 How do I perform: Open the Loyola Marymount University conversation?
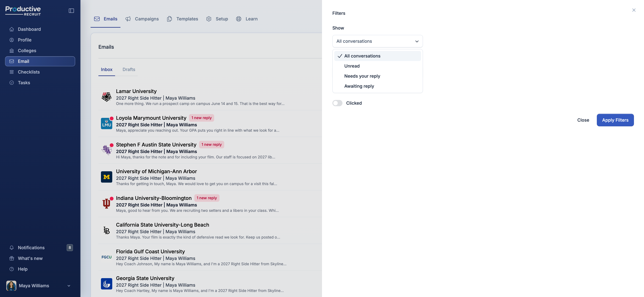(x=210, y=124)
